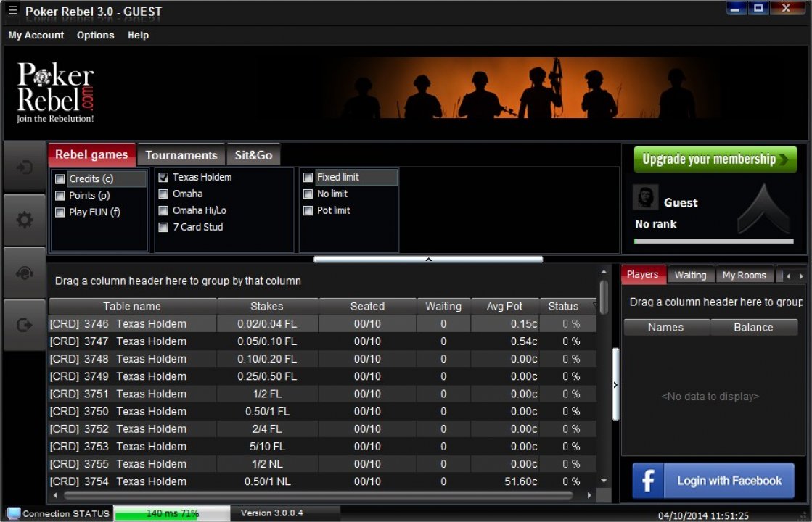Click the connection status monitor icon

[14, 513]
